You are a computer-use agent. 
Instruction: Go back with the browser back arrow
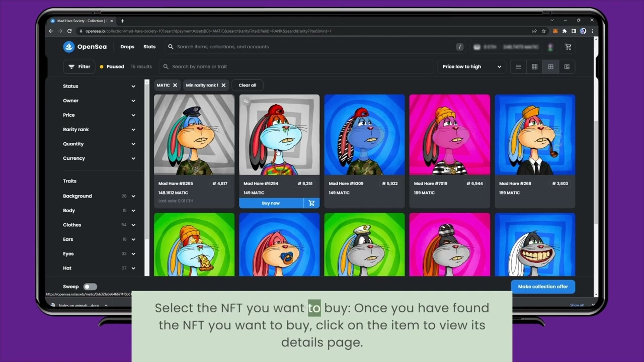pos(51,31)
